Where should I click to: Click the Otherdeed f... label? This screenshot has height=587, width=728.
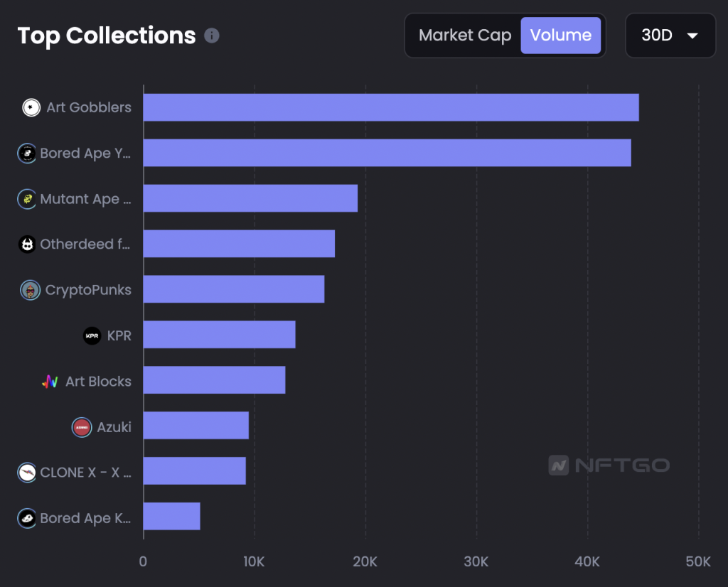coord(85,244)
